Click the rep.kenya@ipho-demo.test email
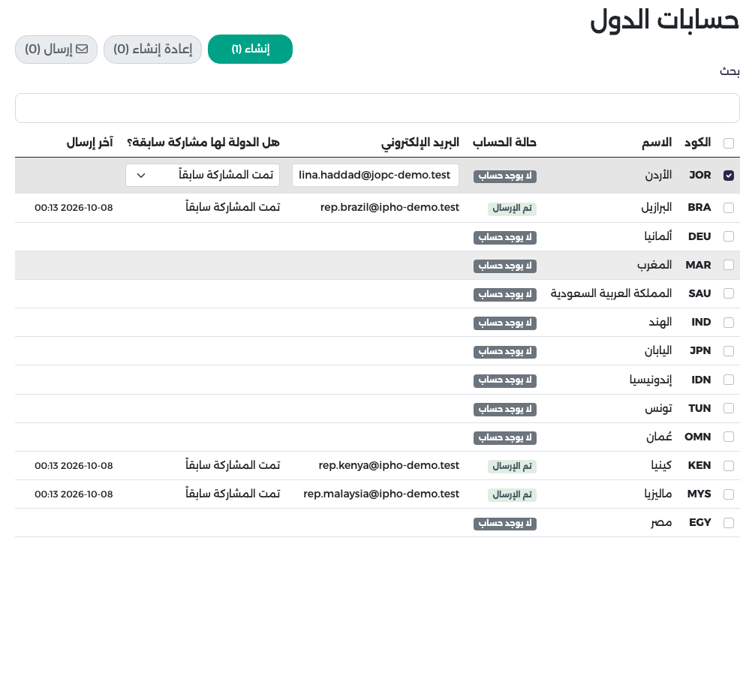Viewport: 755px width, 700px height. point(389,465)
